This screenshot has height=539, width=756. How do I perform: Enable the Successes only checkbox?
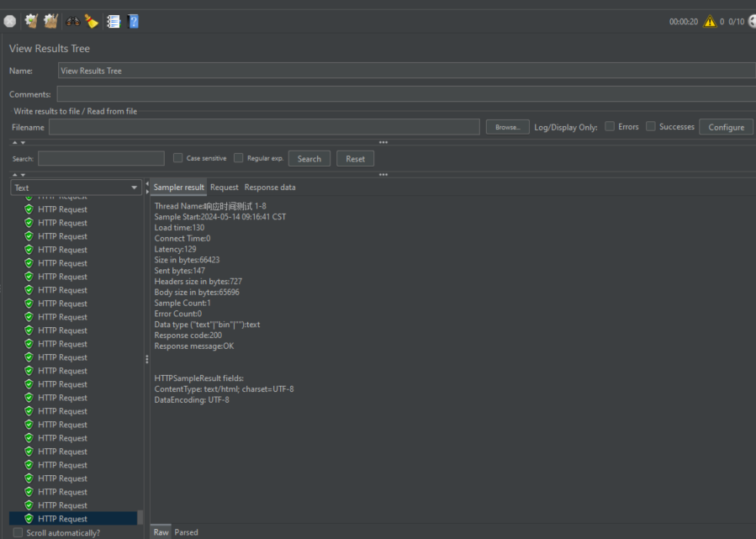coord(650,127)
